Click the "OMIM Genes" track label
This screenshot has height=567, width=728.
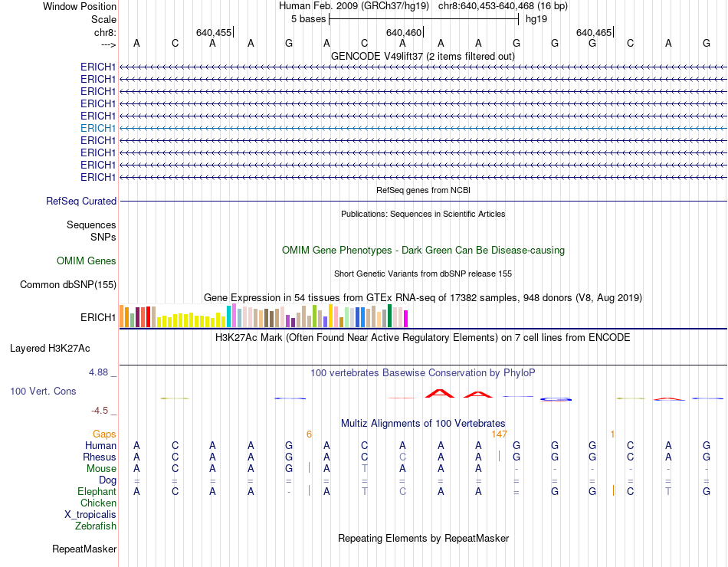87,261
